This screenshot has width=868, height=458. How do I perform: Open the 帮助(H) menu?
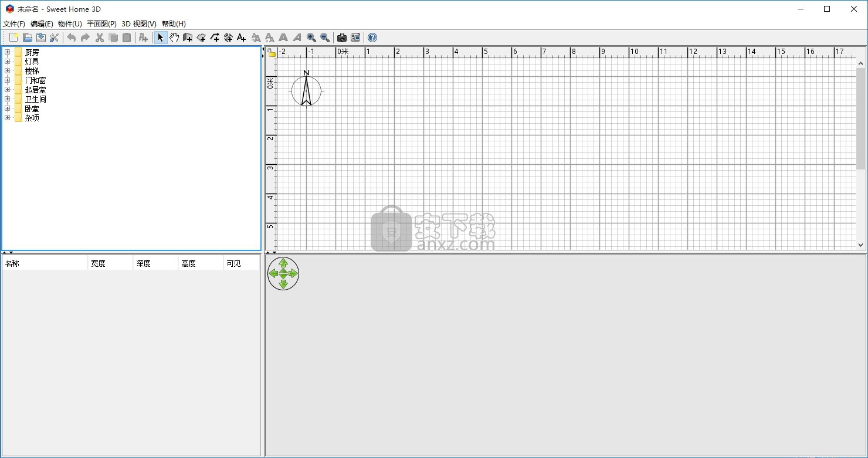174,24
